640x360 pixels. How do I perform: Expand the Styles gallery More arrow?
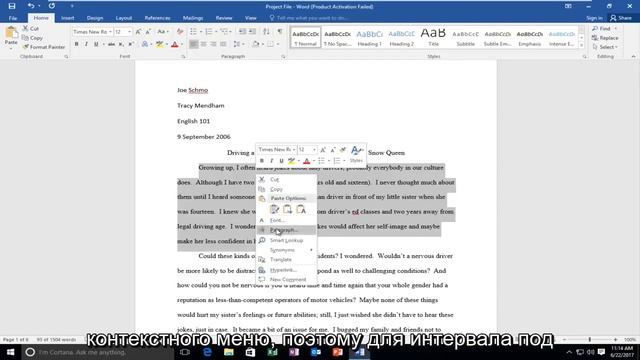pyautogui.click(x=582, y=45)
